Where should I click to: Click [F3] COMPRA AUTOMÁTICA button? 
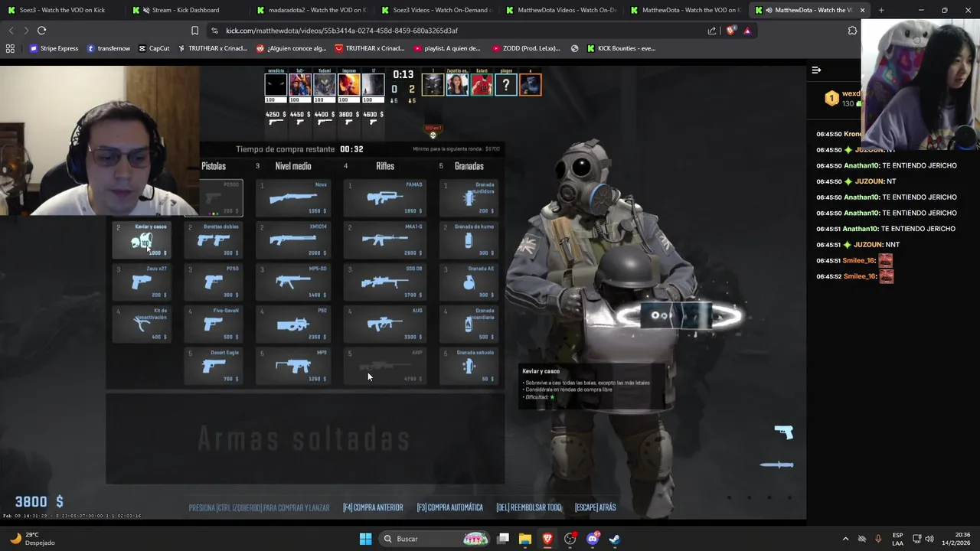449,507
